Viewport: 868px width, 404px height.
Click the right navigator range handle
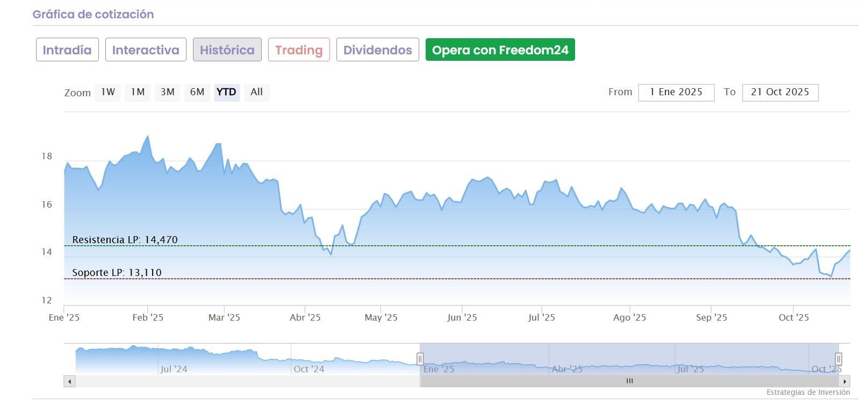(x=838, y=359)
